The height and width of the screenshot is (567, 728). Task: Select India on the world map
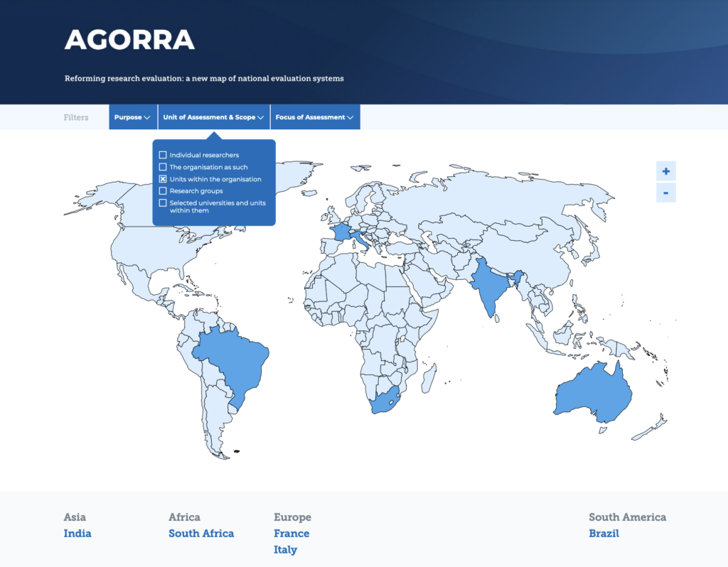coord(490,288)
